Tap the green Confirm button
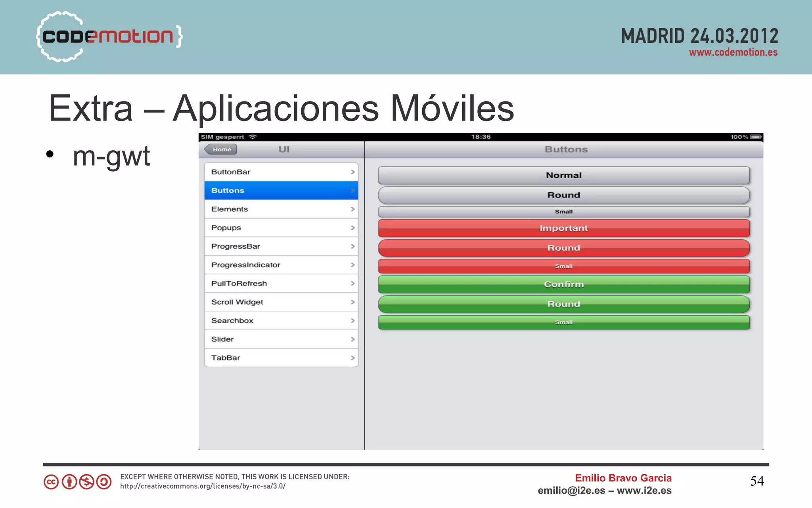The image size is (812, 508). 564,284
